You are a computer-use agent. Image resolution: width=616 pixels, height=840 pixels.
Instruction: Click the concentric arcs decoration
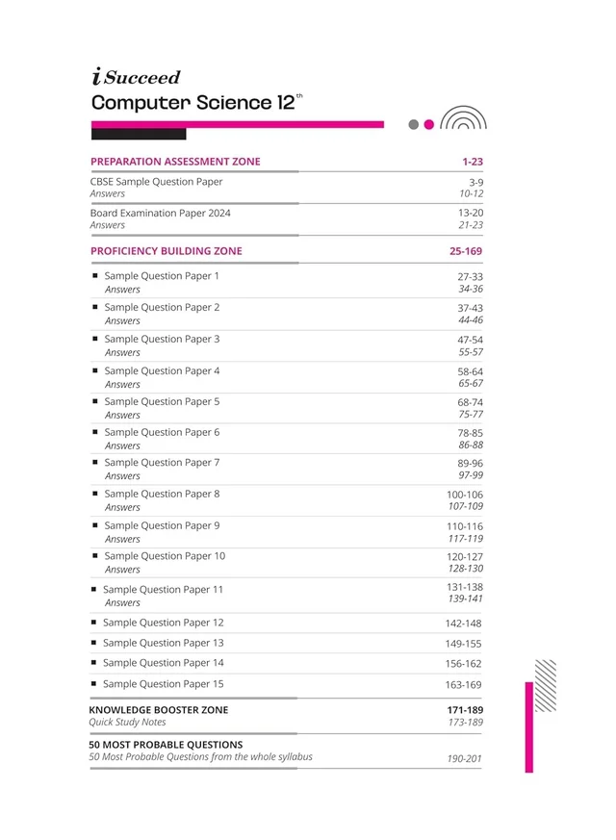463,117
